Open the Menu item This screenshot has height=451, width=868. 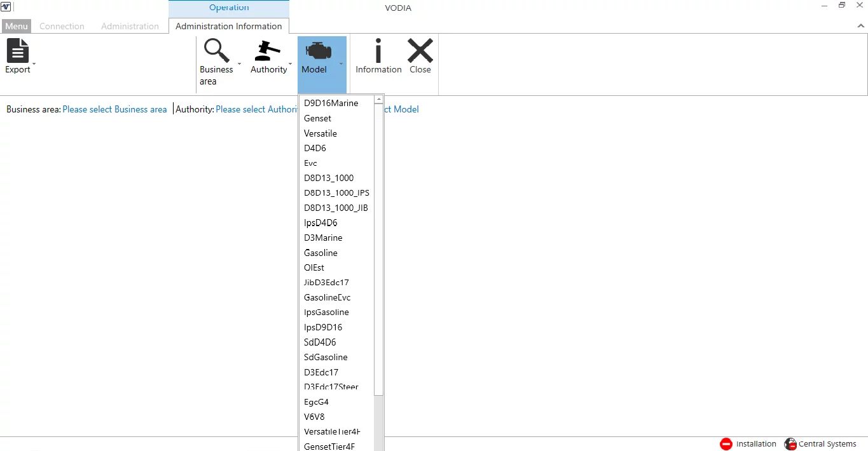coord(16,26)
